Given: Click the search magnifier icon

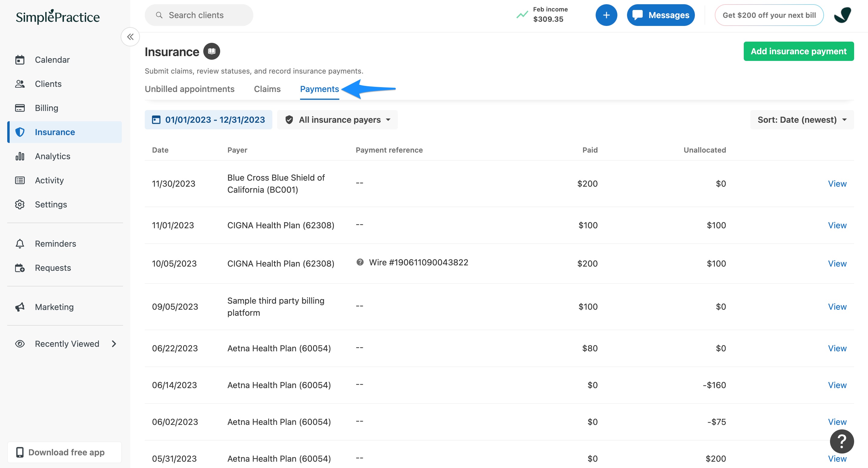Looking at the screenshot, I should tap(159, 15).
